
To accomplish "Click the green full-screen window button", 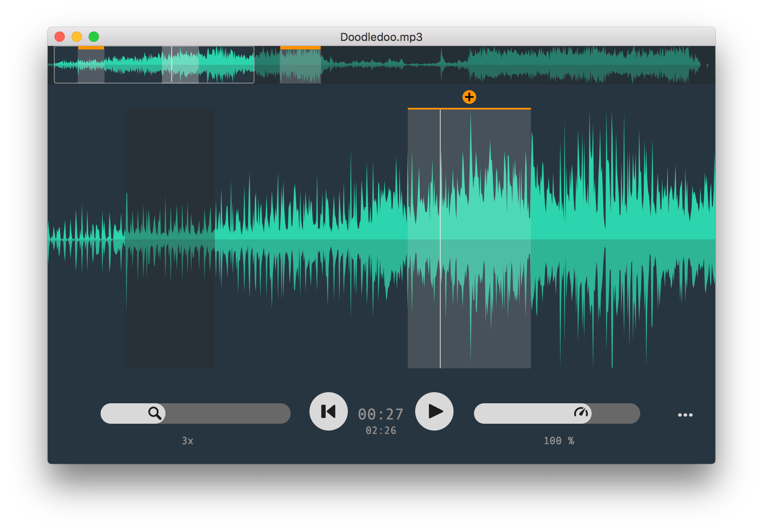I will click(94, 37).
